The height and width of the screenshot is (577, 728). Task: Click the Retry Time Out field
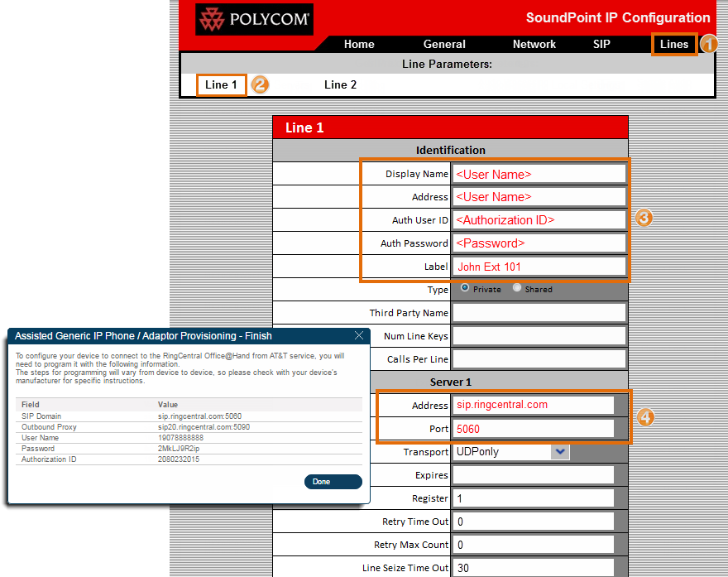point(534,522)
